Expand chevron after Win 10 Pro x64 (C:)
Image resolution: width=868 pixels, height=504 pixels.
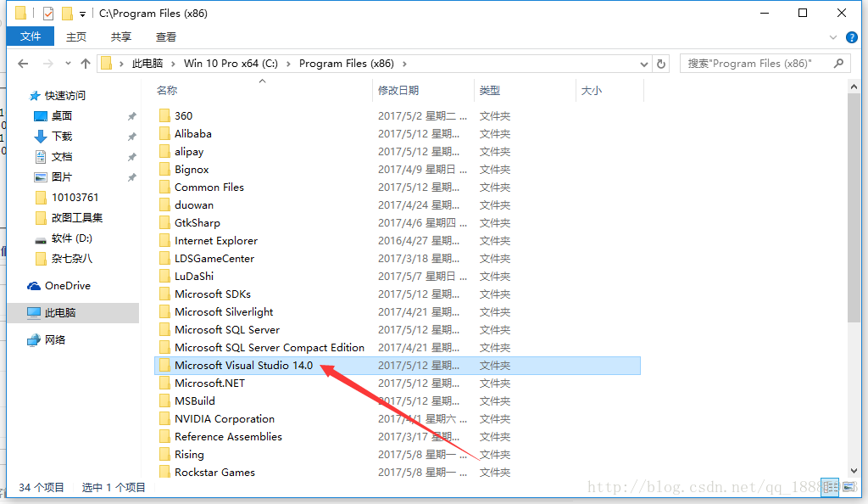(x=288, y=64)
